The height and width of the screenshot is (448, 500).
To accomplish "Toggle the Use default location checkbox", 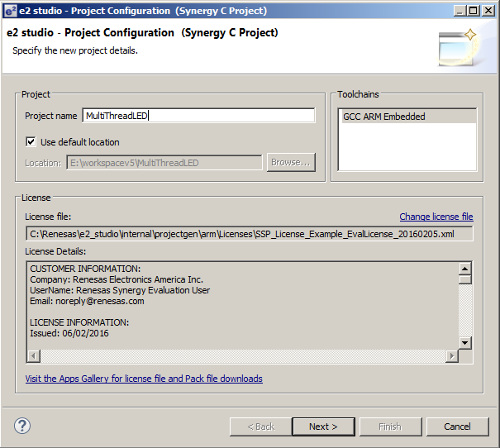I will [x=31, y=142].
